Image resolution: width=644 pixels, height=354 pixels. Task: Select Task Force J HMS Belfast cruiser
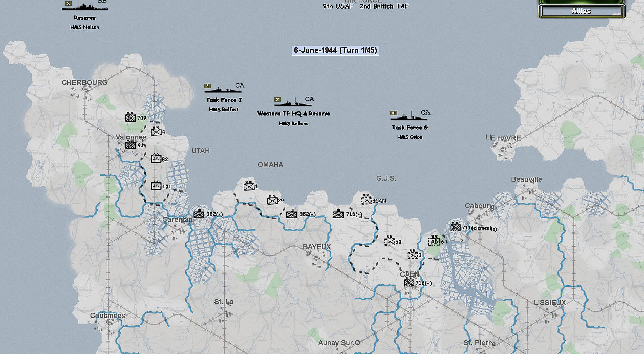tap(225, 88)
